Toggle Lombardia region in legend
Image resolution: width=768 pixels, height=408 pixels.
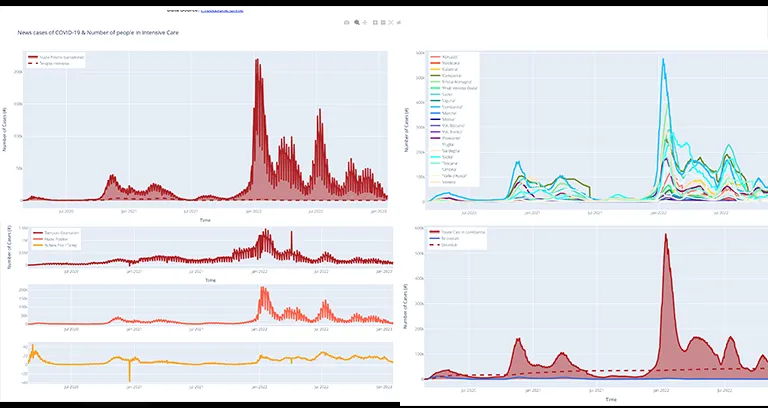pyautogui.click(x=446, y=107)
